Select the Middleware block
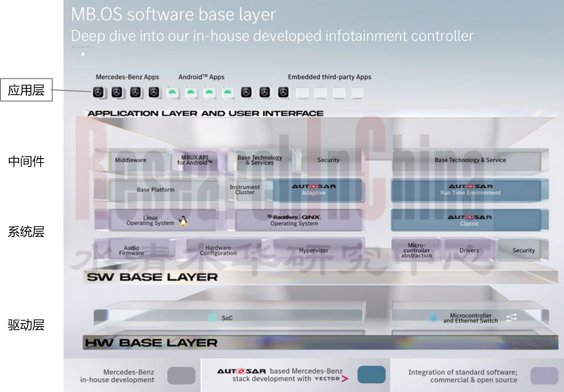This screenshot has height=392, width=564. point(131,160)
